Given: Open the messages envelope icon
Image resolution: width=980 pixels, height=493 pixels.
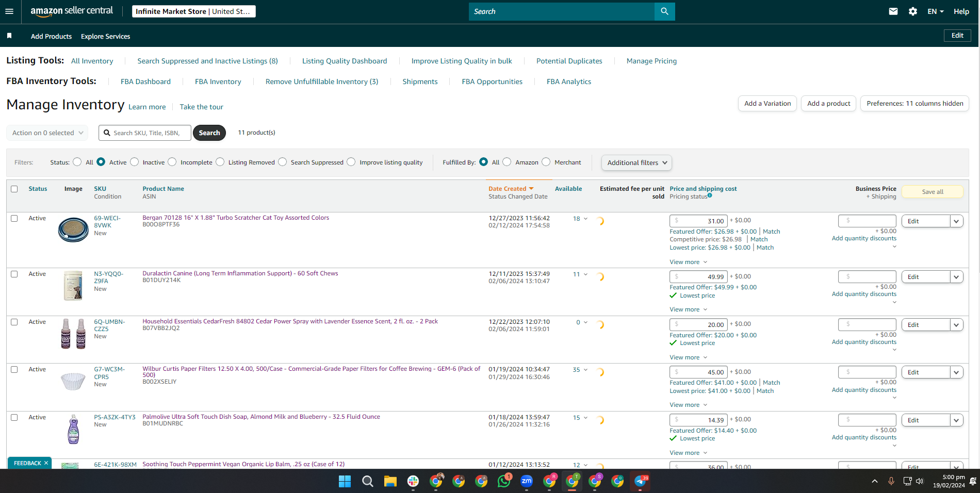Looking at the screenshot, I should [893, 11].
